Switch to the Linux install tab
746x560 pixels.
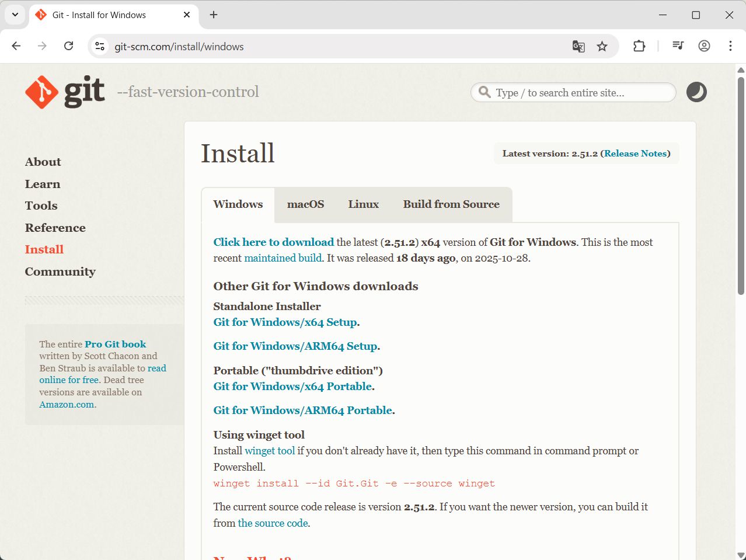pyautogui.click(x=363, y=204)
